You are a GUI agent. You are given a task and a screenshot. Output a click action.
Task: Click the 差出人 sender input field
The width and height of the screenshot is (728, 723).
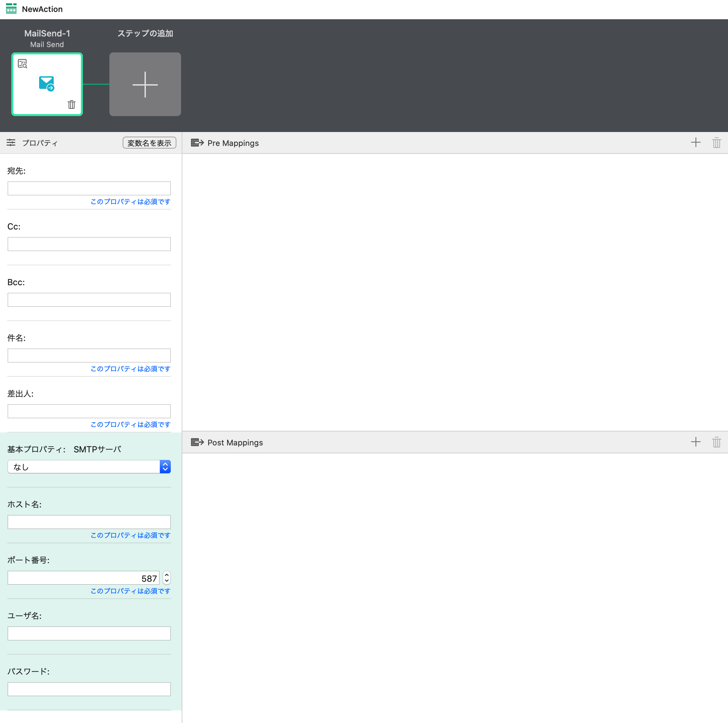tap(89, 411)
